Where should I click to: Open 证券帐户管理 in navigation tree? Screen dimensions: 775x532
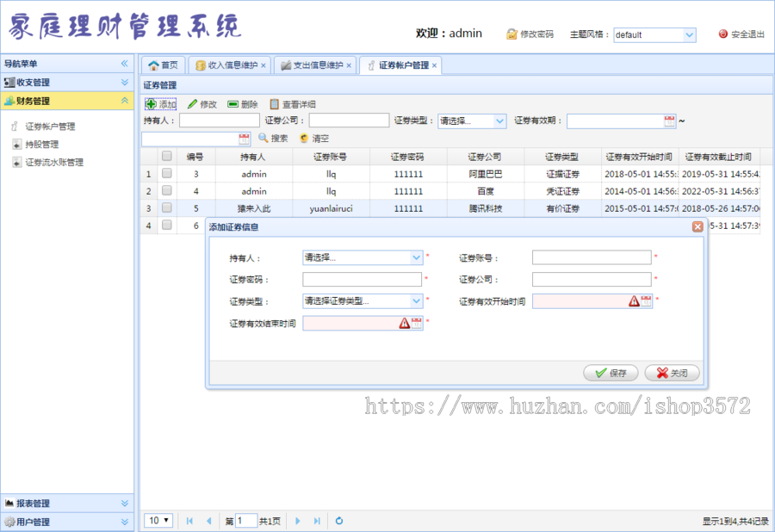(x=50, y=127)
